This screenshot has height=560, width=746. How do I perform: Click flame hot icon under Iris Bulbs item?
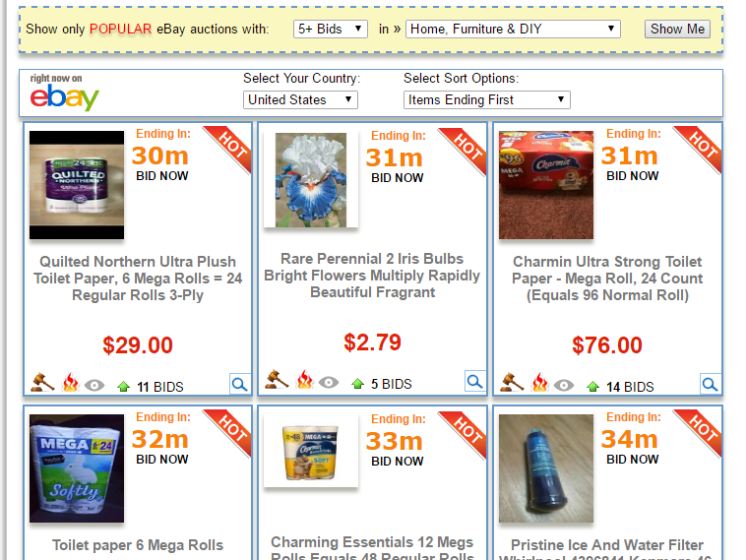(x=304, y=380)
